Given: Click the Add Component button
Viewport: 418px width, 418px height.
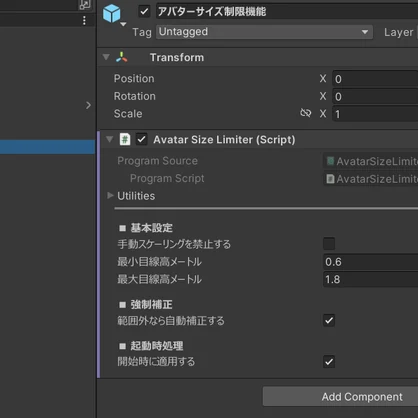Looking at the screenshot, I should click(x=340, y=397).
